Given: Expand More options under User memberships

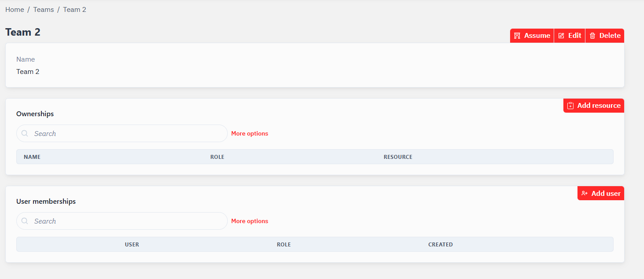Looking at the screenshot, I should (249, 221).
